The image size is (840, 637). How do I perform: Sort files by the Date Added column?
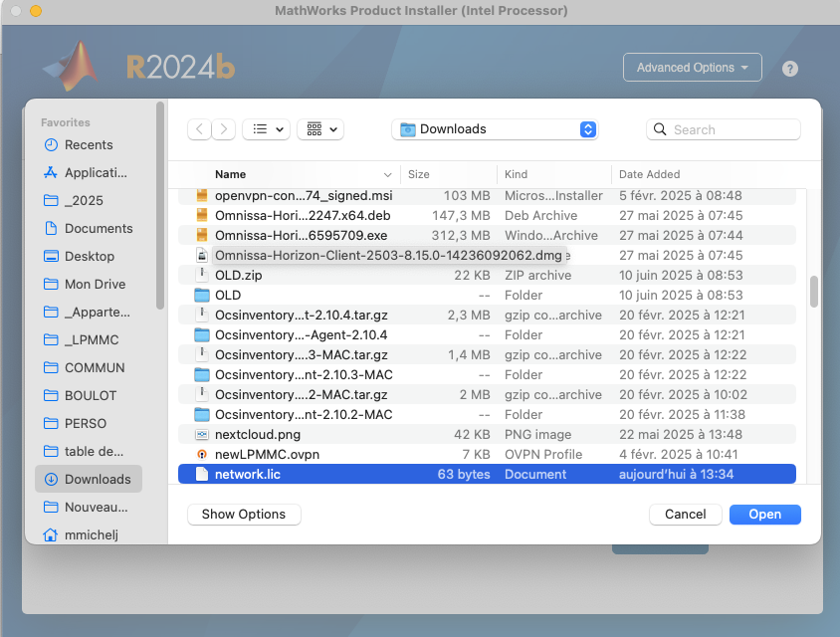tap(649, 174)
